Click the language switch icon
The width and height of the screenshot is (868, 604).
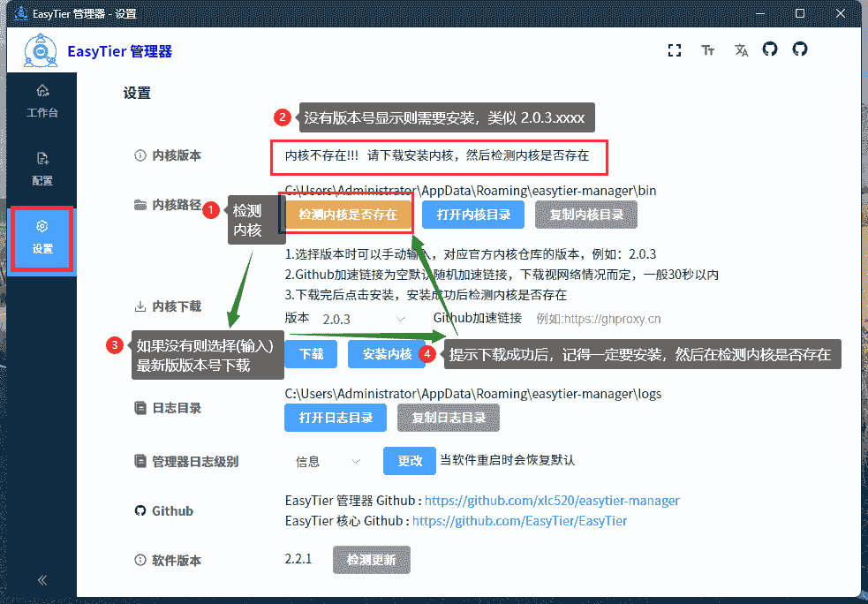pyautogui.click(x=741, y=50)
